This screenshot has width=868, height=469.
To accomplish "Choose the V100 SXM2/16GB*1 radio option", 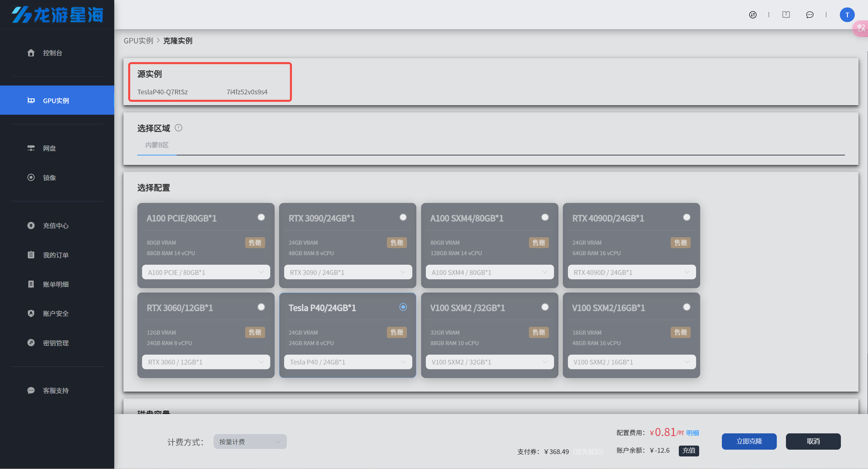I will point(687,307).
